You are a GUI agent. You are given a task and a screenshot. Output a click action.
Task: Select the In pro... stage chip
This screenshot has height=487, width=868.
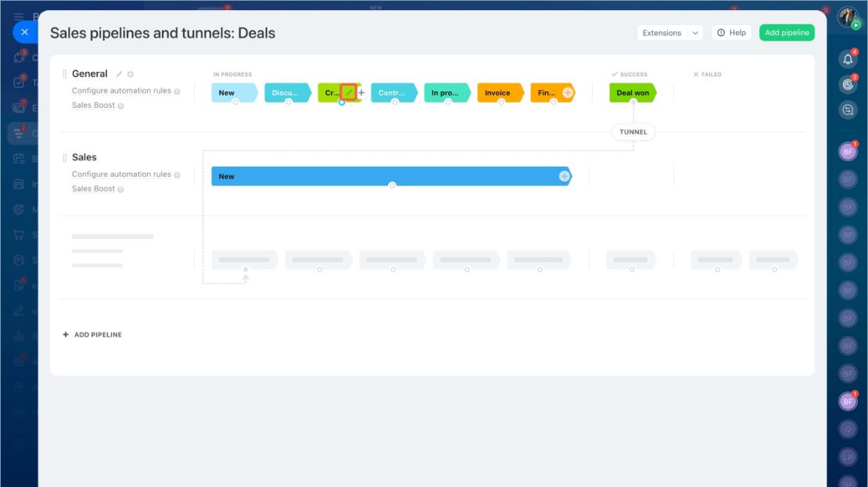point(447,92)
